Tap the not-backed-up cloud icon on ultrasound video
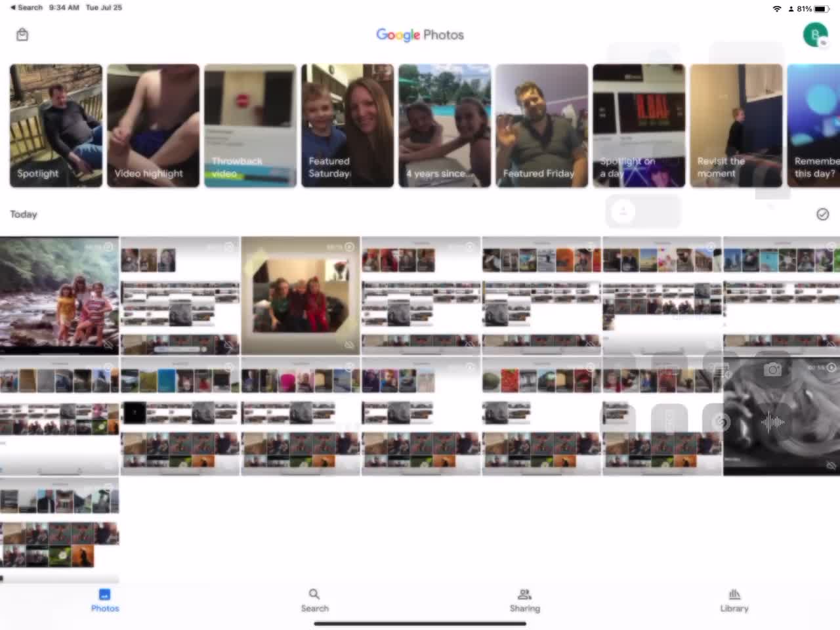This screenshot has height=630, width=840. point(831,465)
